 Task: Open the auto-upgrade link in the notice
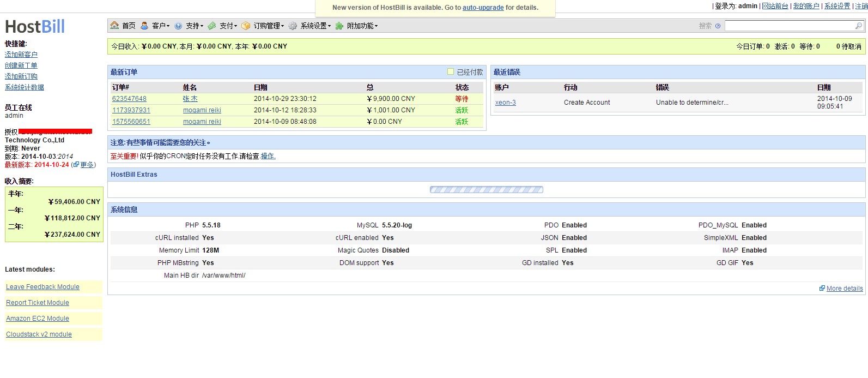[x=483, y=8]
